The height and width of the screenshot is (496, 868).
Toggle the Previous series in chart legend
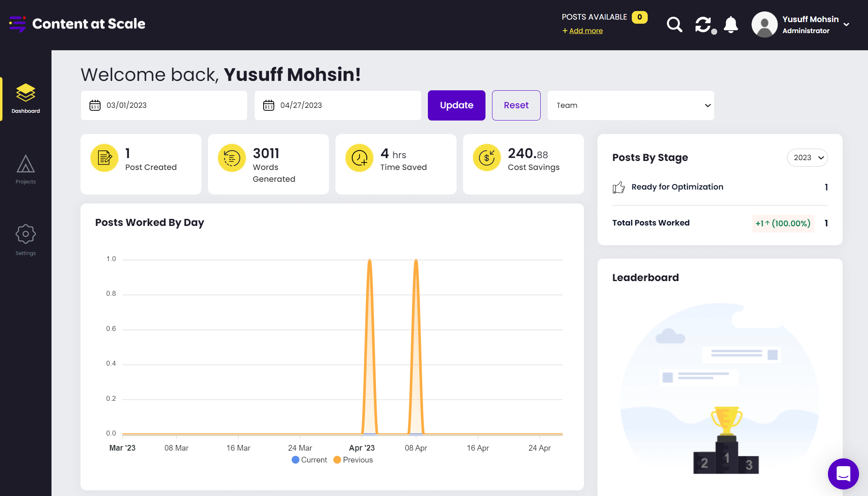353,460
